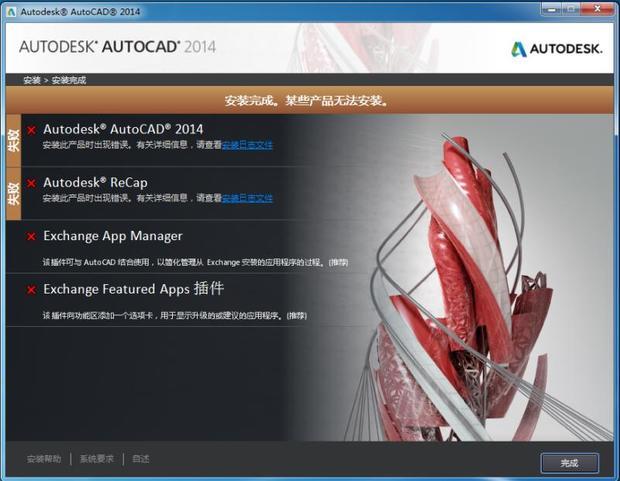Image resolution: width=620 pixels, height=481 pixels.
Task: Open 系统要求 system requirements link
Action: tap(96, 459)
